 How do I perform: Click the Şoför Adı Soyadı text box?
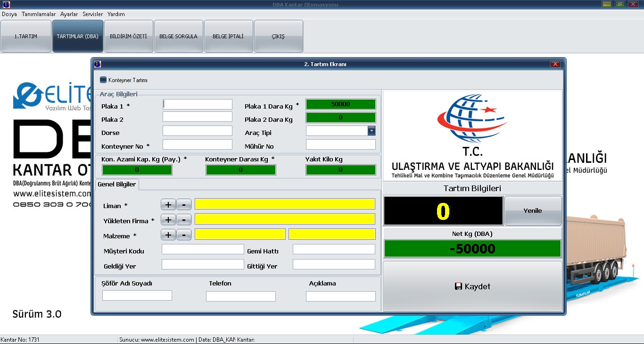tap(137, 296)
